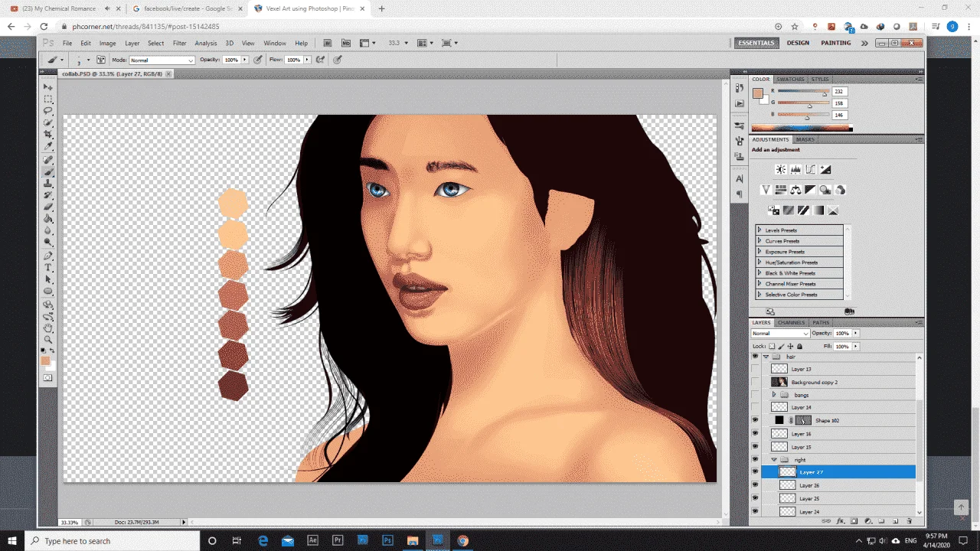Add a Levels adjustment

click(795, 170)
